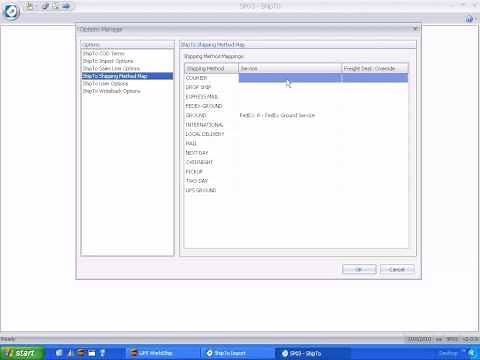
Task: Switch to ShipTo Import taskbar button
Action: (x=237, y=353)
